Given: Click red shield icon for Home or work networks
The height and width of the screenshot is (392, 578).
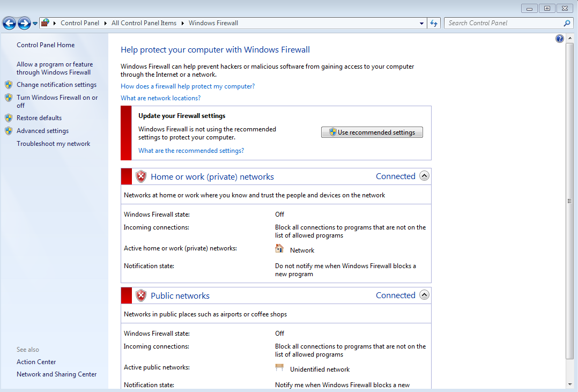Looking at the screenshot, I should click(141, 176).
